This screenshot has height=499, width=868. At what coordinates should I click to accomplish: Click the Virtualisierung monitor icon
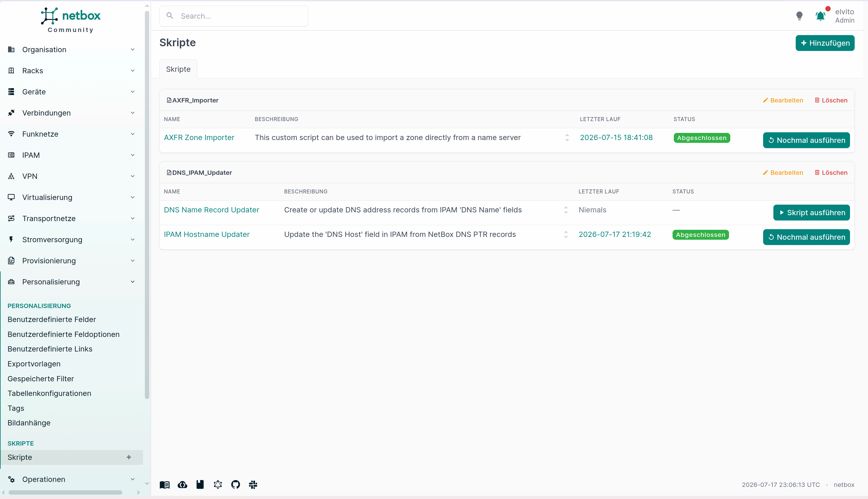[11, 197]
